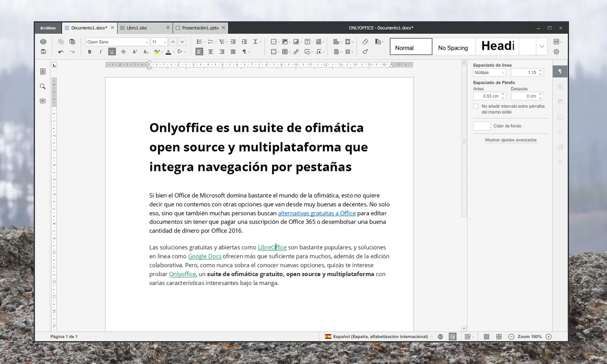Apply subscript formatting
Screen dimensions: 607x364
(146, 52)
